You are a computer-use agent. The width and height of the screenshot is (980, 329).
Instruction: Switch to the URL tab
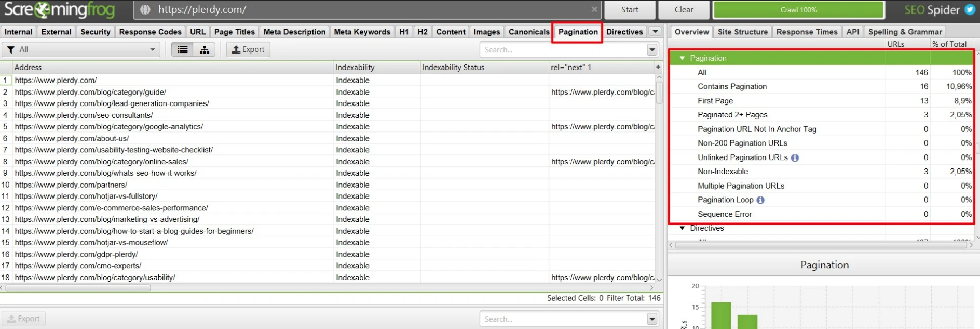198,32
